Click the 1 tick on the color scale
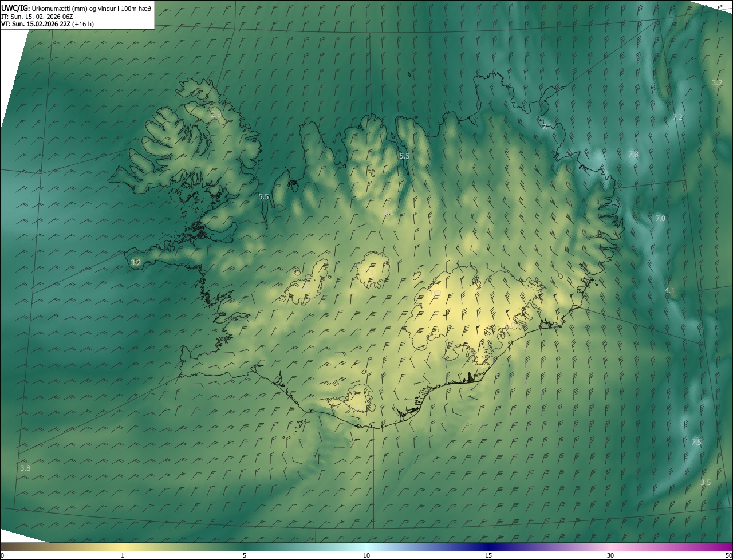This screenshot has height=560, width=733. (x=123, y=556)
